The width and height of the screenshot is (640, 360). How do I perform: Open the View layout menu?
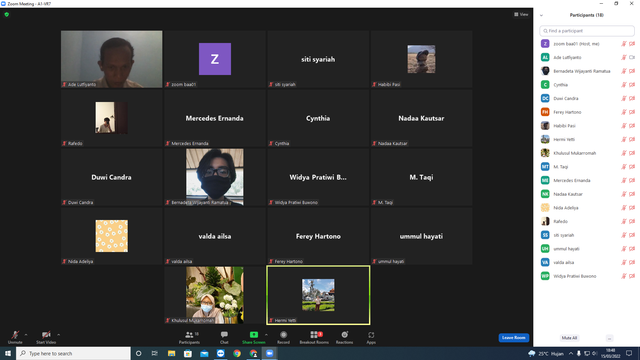(x=521, y=14)
